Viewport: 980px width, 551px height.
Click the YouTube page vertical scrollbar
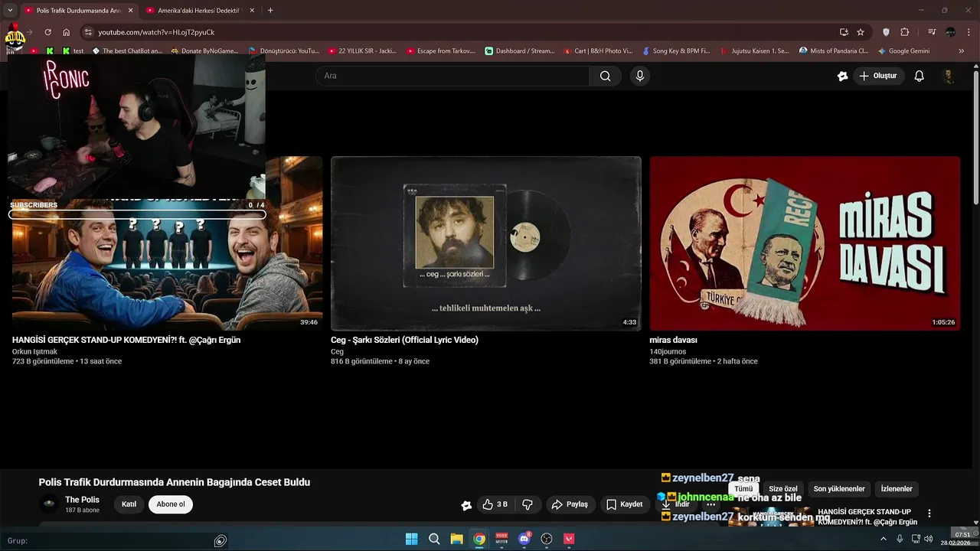point(975,138)
